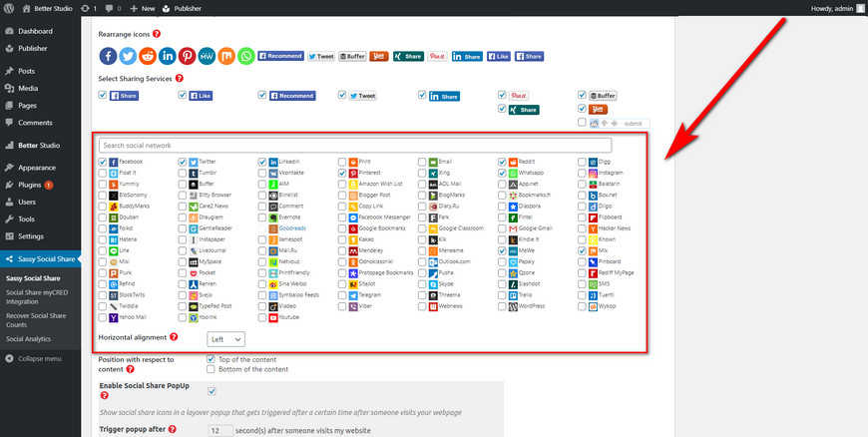Uncheck the Facebook checkbox in network list
868x437 pixels.
(103, 162)
